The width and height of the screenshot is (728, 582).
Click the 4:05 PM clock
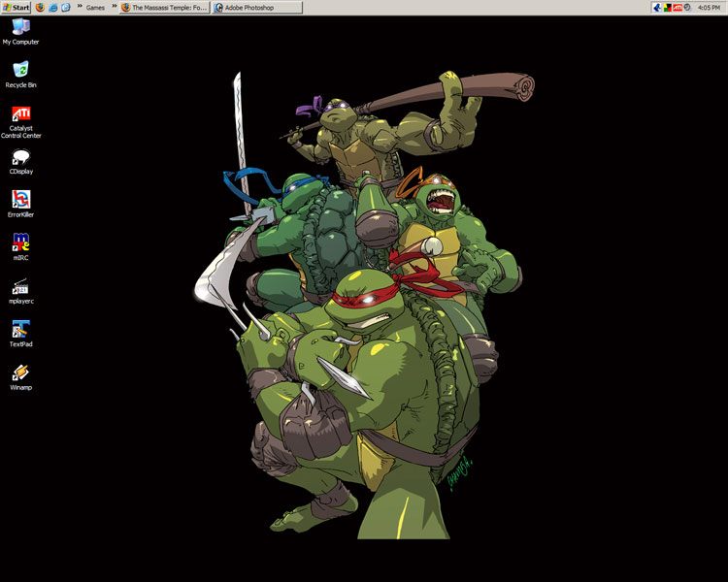tap(709, 8)
